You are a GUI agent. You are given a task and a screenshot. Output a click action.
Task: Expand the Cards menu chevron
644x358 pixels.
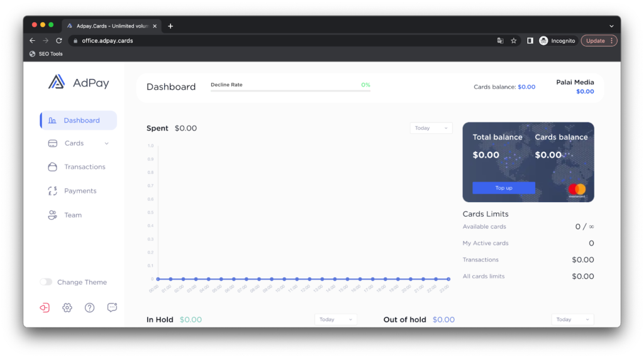(106, 143)
